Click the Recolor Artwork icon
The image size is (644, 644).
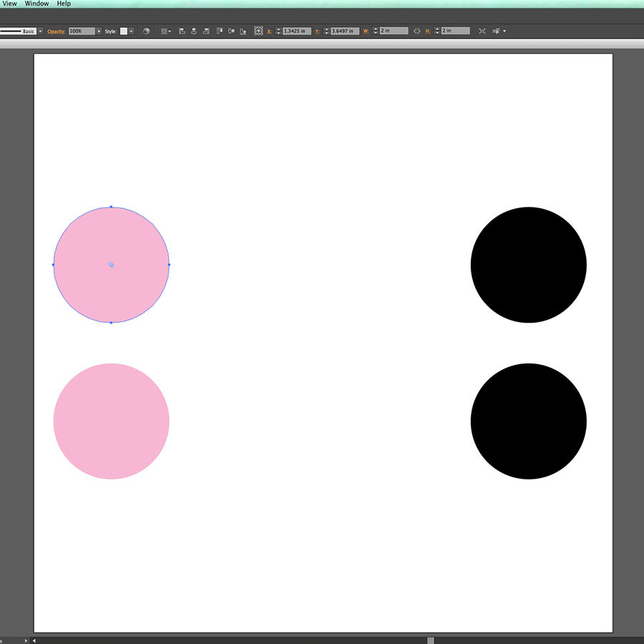pyautogui.click(x=146, y=31)
